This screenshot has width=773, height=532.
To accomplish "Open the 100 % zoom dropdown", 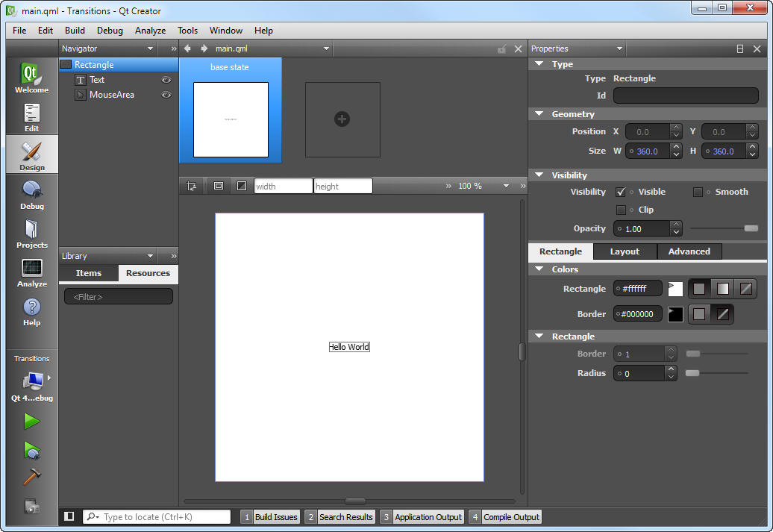I will [x=506, y=186].
